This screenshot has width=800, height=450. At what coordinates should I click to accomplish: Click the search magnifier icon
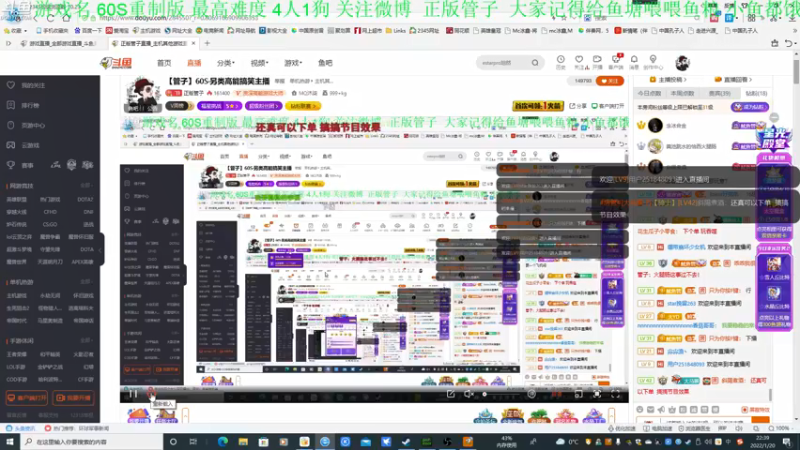[x=535, y=63]
